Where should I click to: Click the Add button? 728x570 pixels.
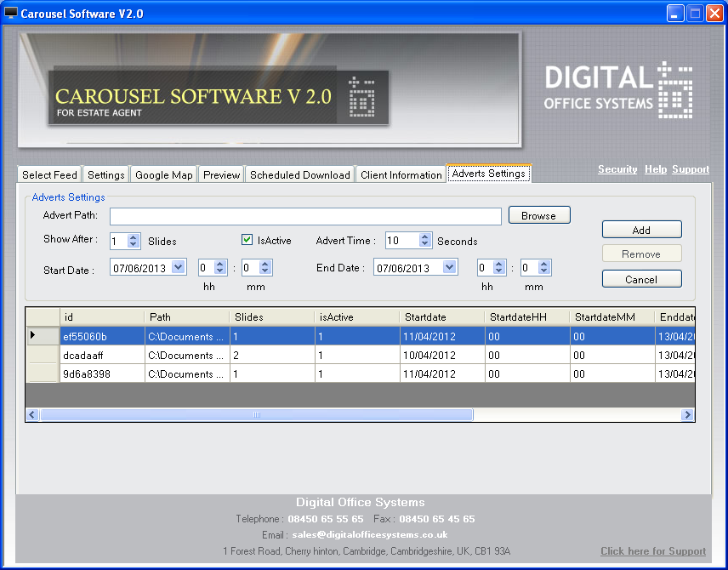(x=641, y=230)
